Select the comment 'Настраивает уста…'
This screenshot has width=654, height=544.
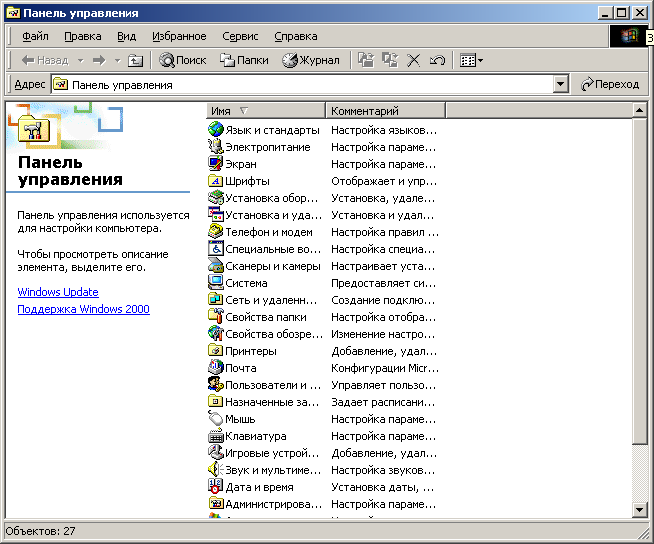(383, 266)
